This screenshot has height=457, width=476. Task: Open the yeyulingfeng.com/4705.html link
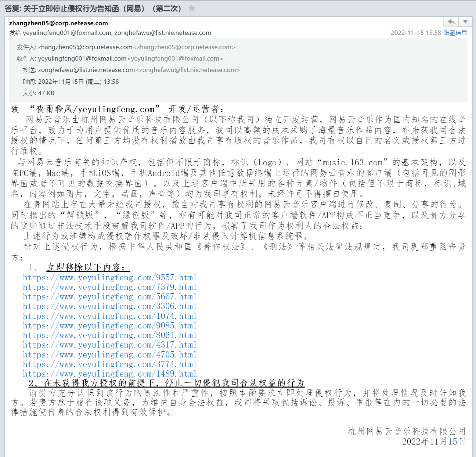pos(110,355)
